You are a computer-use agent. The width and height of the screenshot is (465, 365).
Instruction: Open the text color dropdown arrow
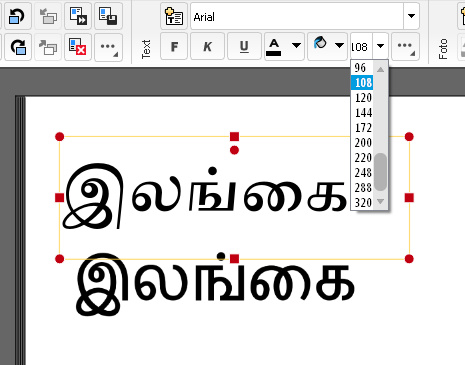click(x=296, y=45)
